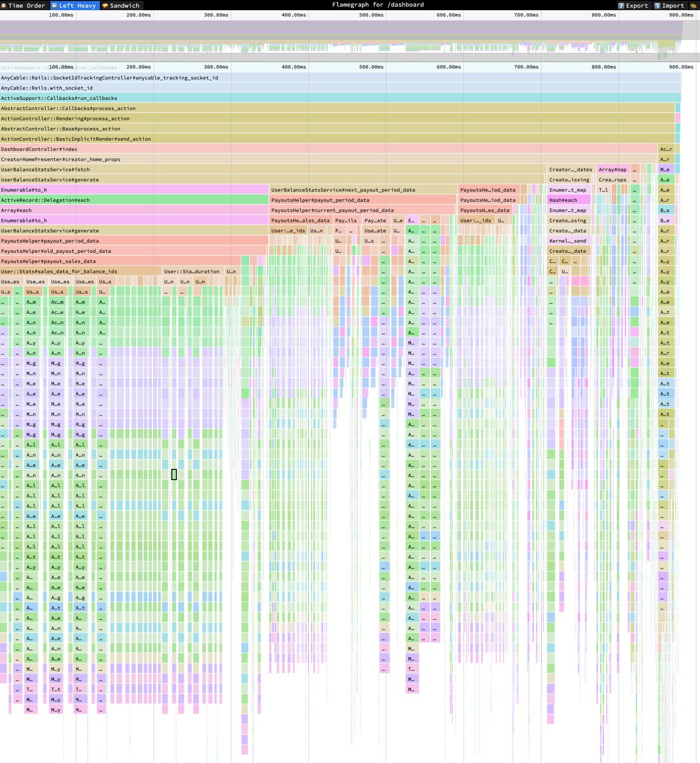Click the Creato…issing frame
Screen dimensions: 700x763
click(x=569, y=179)
